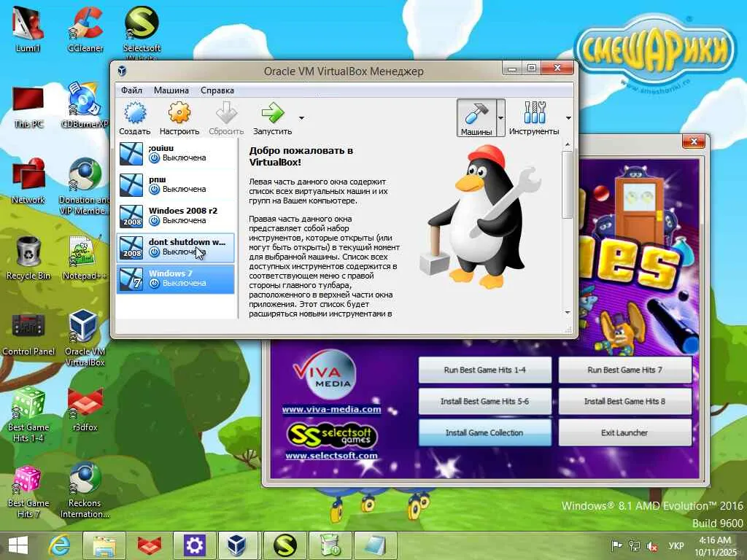
Task: Close the game launcher window
Action: (694, 141)
